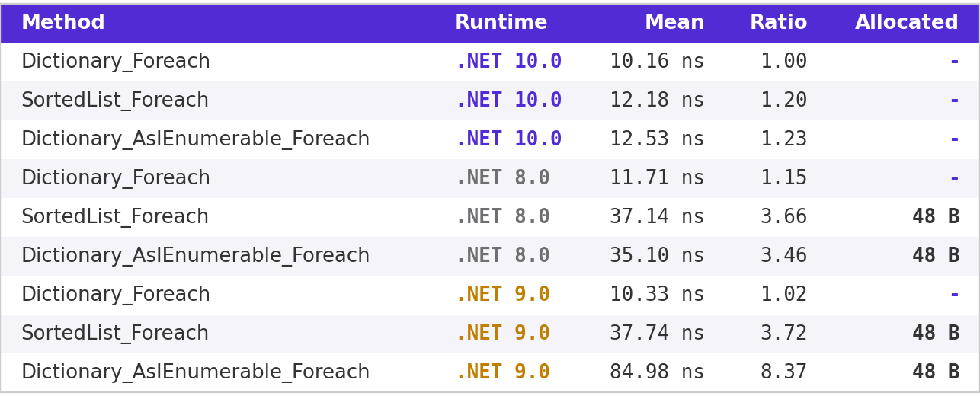This screenshot has width=980, height=396.
Task: Click the 48 B for SortedList_Foreach .NET 8.0
Action: 936,217
